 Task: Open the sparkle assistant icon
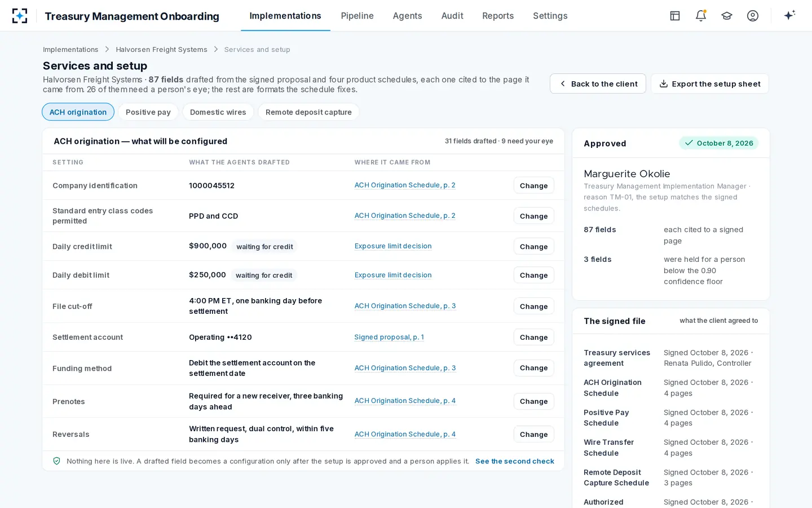pyautogui.click(x=789, y=15)
